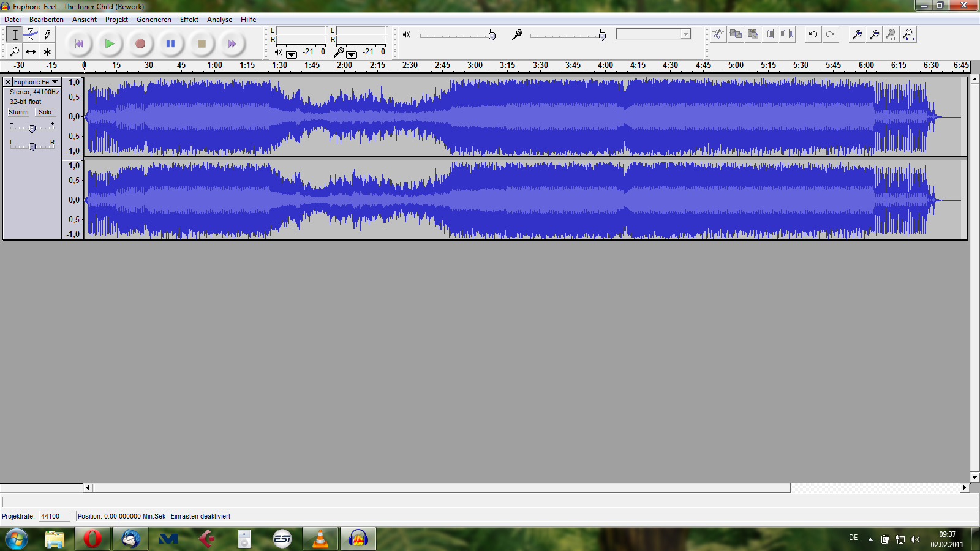Viewport: 980px width, 551px height.
Task: Click the Audacity icon in the taskbar
Action: click(x=358, y=539)
